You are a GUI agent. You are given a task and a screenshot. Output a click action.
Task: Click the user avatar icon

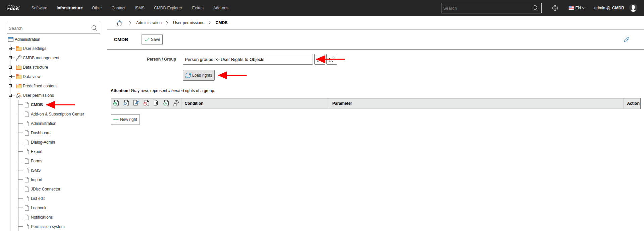[633, 8]
